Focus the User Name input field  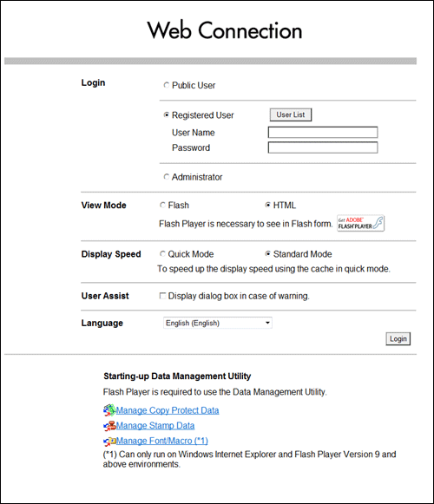point(323,132)
